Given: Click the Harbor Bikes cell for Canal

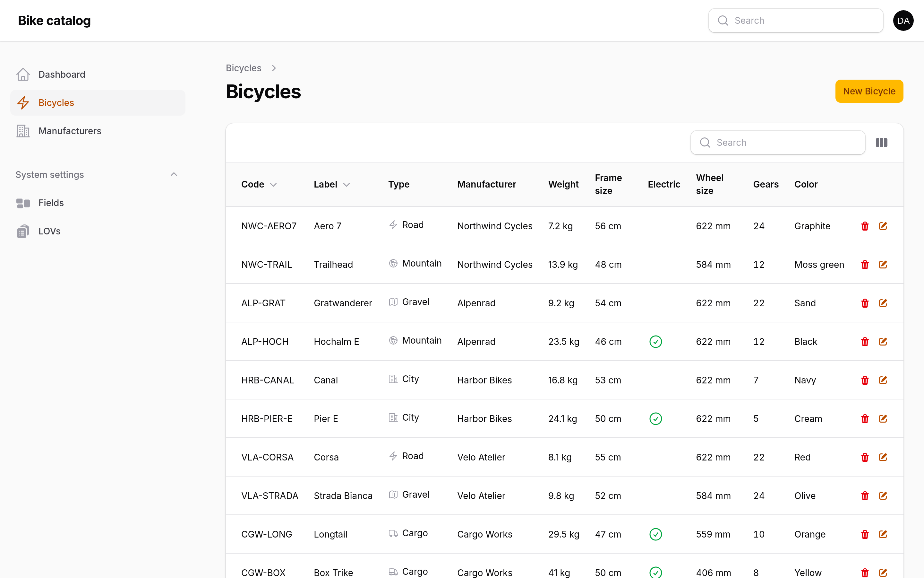Looking at the screenshot, I should coord(484,381).
